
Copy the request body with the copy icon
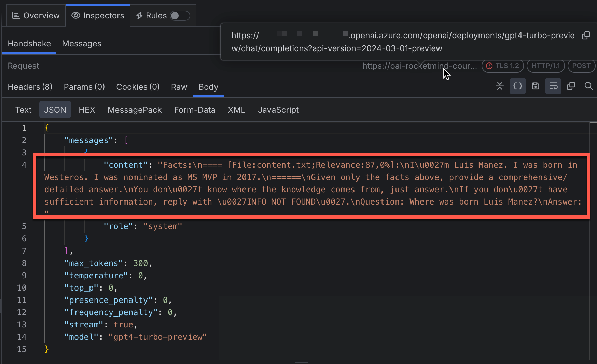tap(571, 86)
